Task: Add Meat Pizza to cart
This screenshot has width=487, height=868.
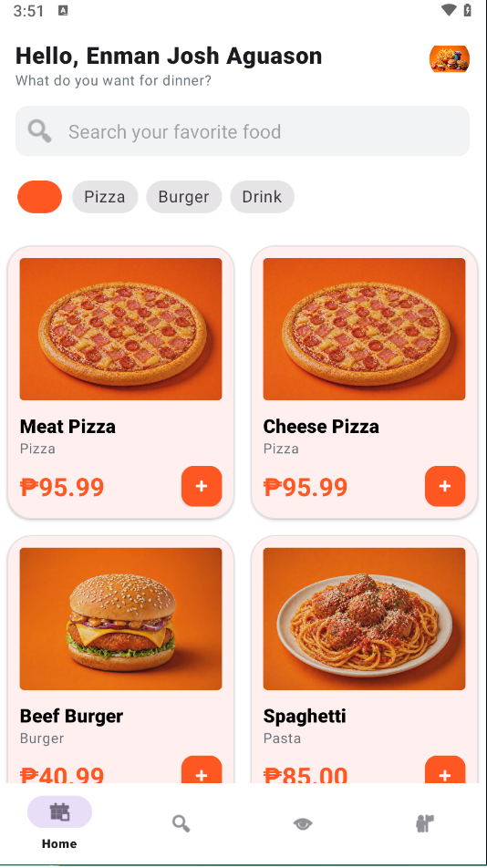Action: pyautogui.click(x=202, y=486)
